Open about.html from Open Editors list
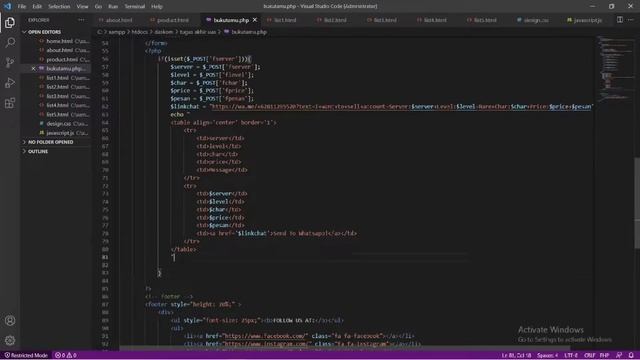 point(59,50)
